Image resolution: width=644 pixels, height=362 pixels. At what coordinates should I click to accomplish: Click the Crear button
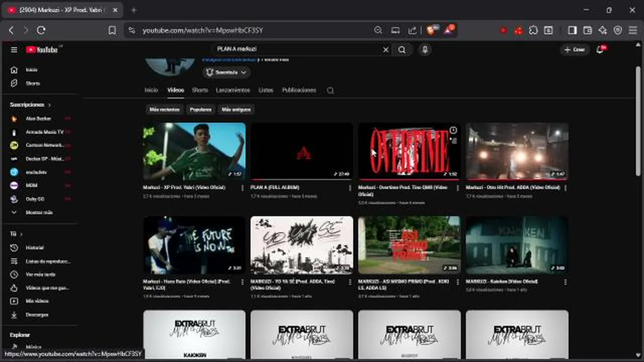(x=575, y=50)
